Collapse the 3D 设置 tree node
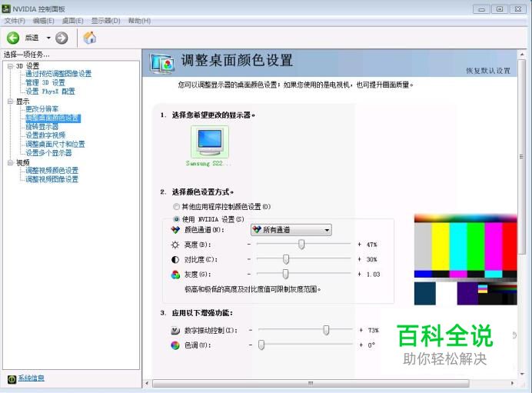Image resolution: width=532 pixels, height=393 pixels. click(x=11, y=66)
